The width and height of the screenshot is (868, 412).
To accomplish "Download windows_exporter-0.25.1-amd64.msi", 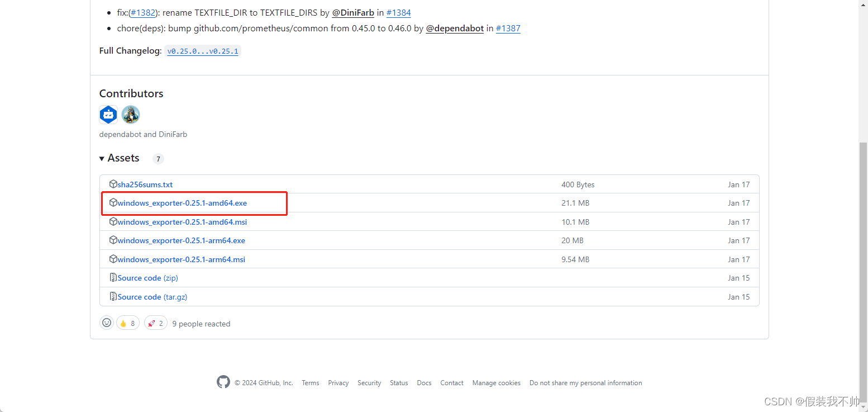I will (182, 222).
